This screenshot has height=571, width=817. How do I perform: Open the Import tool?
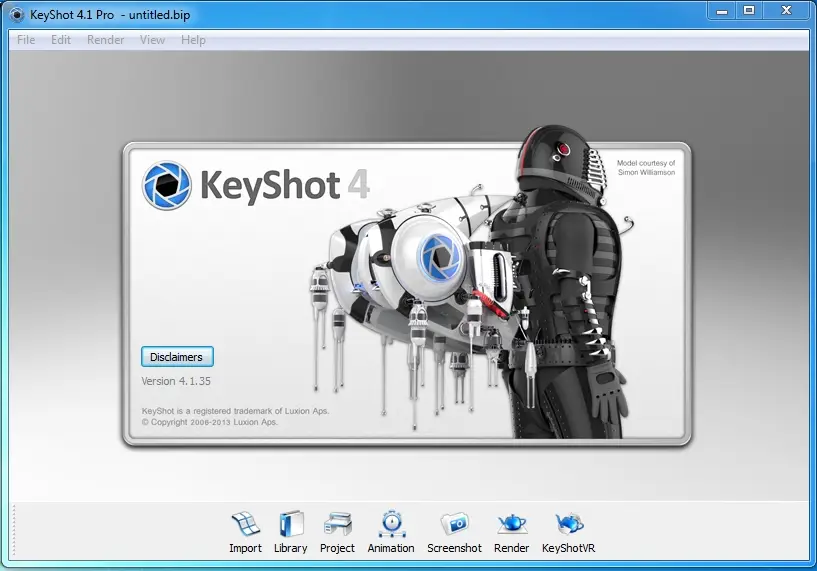pyautogui.click(x=245, y=532)
